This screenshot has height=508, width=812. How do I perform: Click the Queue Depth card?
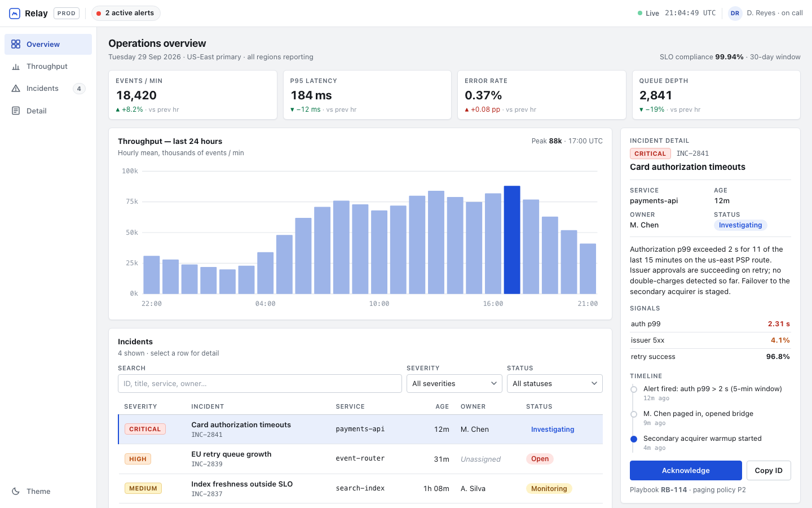click(716, 95)
